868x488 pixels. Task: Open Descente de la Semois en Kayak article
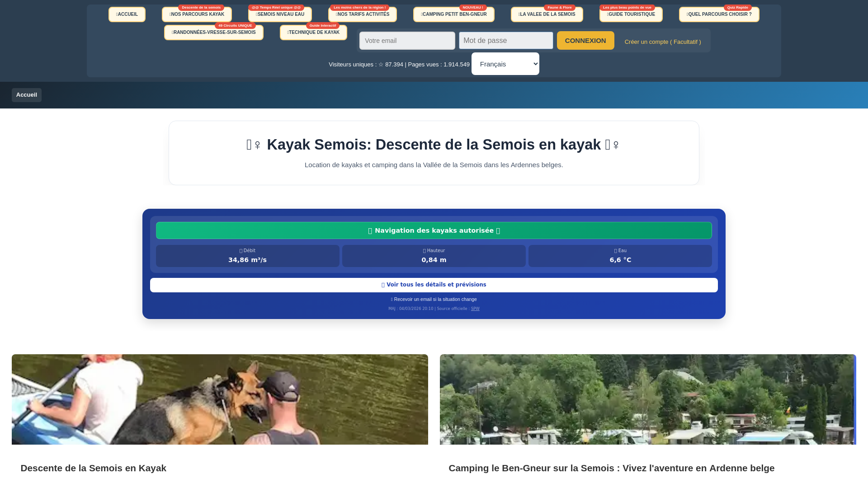[x=94, y=468]
